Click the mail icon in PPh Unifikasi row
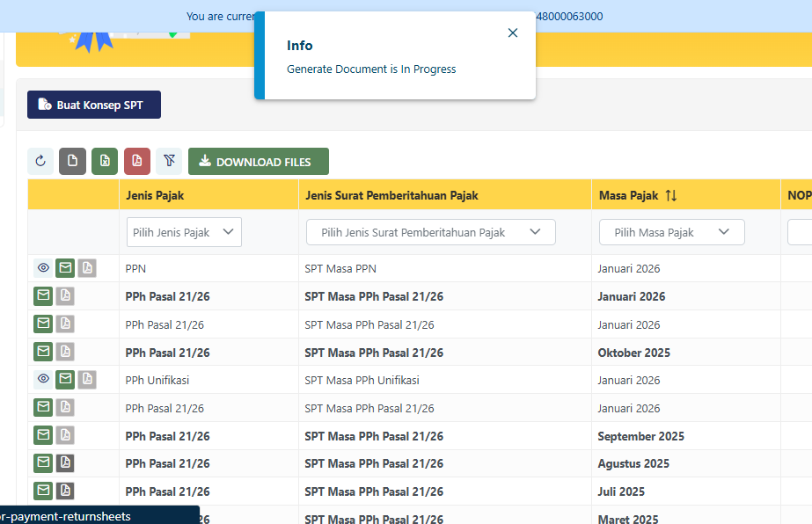The width and height of the screenshot is (812, 524). [x=65, y=379]
